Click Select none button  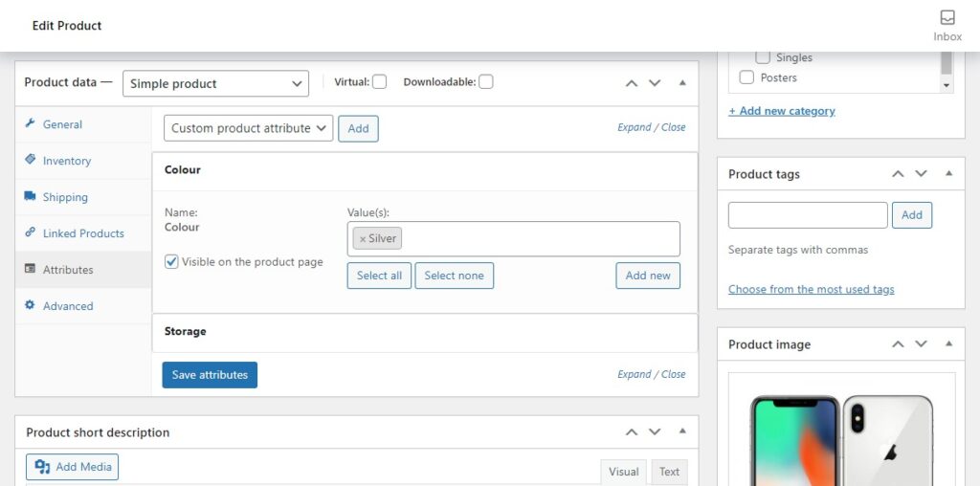pyautogui.click(x=455, y=276)
